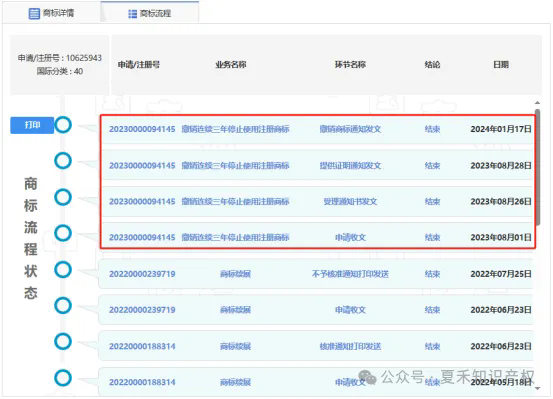This screenshot has width=553, height=399.
Task: Select timeline circle for the 2023年08月26日 row
Action: pos(63,197)
